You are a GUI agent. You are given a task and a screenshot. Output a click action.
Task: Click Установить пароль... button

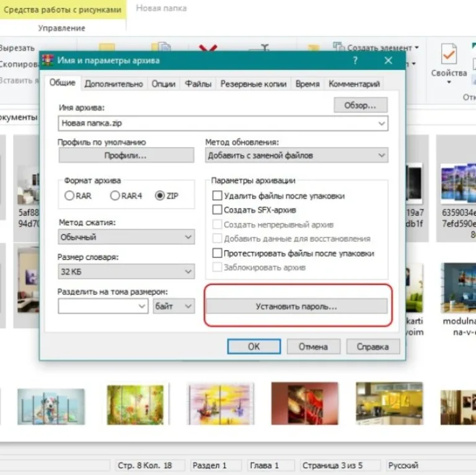coord(297,306)
